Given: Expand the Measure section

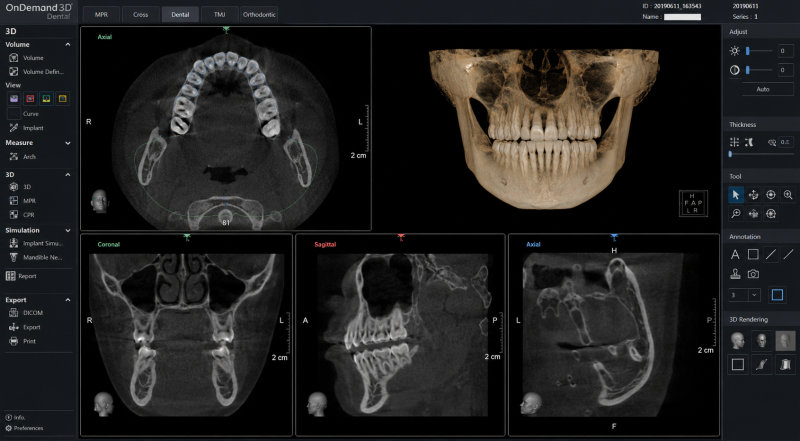Looking at the screenshot, I should pos(68,143).
